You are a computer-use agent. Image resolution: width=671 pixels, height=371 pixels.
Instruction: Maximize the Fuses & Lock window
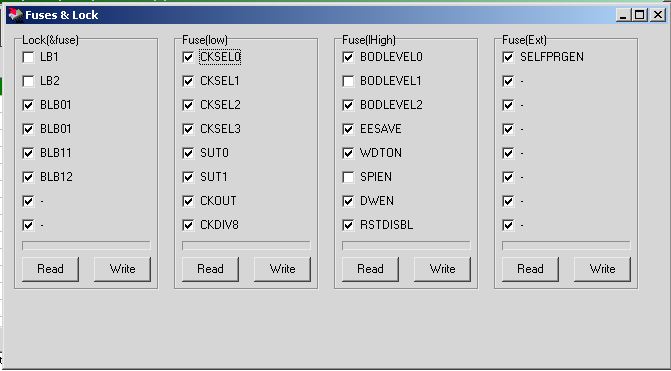639,15
